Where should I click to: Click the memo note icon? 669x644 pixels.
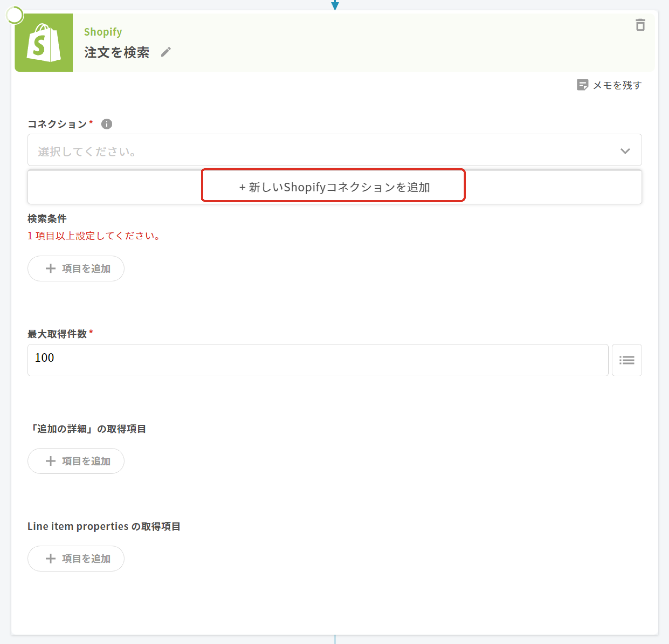(x=582, y=85)
